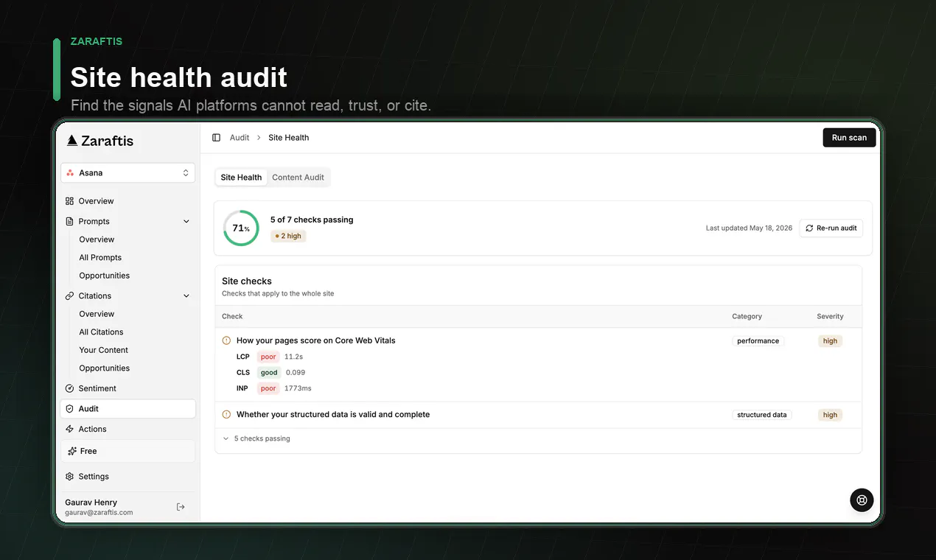
Task: Click the Check column header
Action: pyautogui.click(x=232, y=317)
